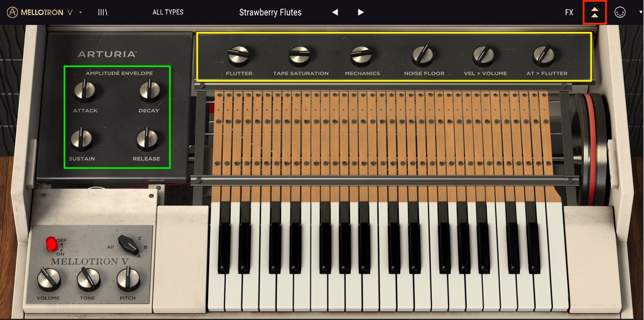The height and width of the screenshot is (320, 644).
Task: Click the Arturia logo icon
Action: coord(12,12)
